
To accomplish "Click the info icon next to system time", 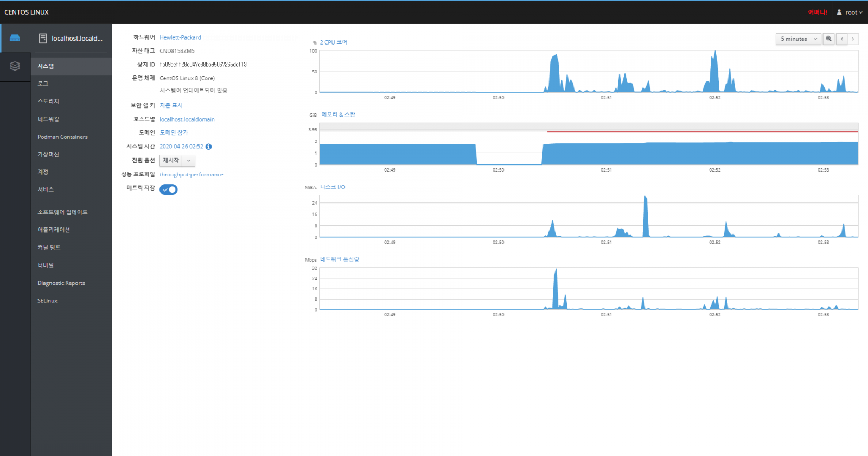I will point(209,147).
